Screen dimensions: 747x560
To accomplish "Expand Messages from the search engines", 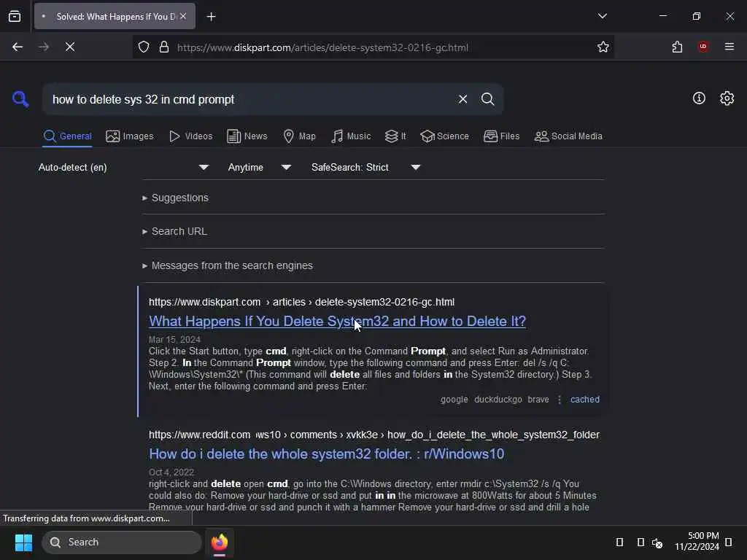I will click(228, 265).
